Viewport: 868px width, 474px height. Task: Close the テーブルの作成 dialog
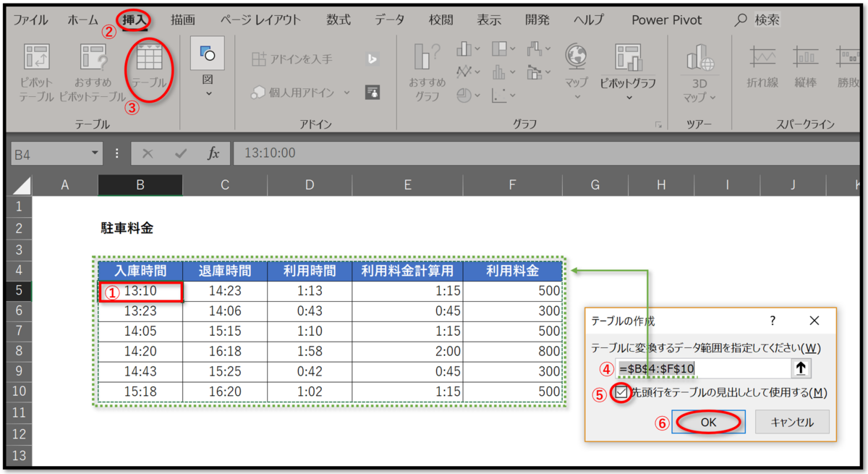pos(814,320)
